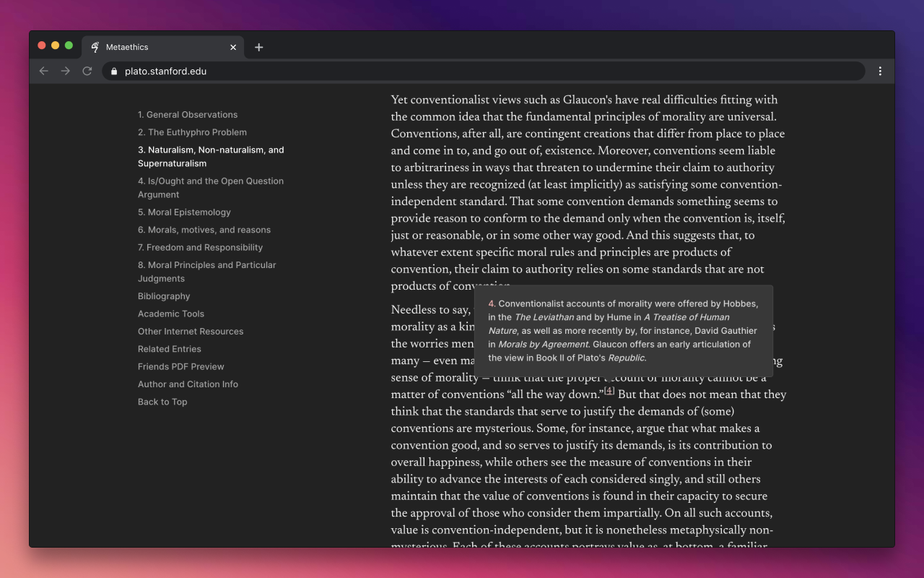Open Freedom and Responsibility section
This screenshot has width=924, height=578.
coord(200,248)
